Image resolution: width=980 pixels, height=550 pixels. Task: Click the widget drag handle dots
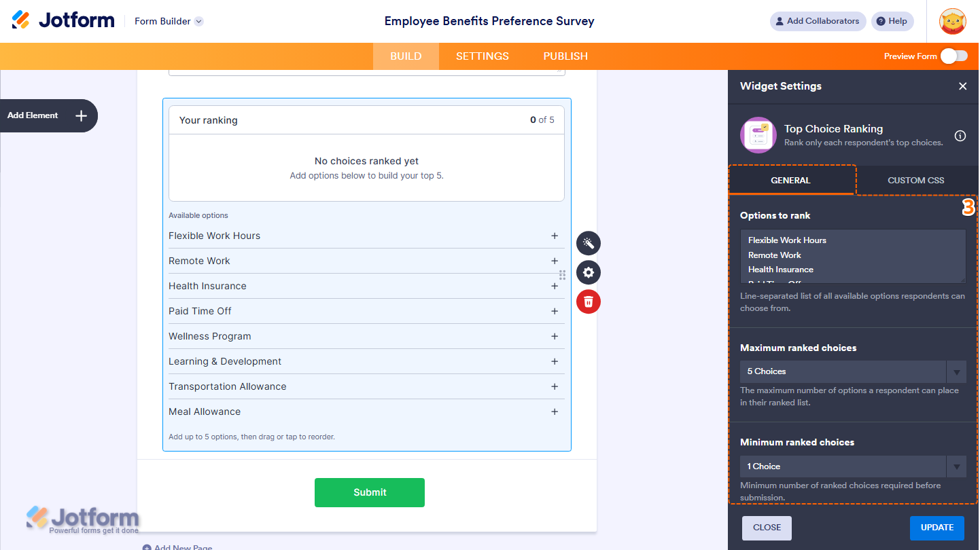[x=563, y=275]
